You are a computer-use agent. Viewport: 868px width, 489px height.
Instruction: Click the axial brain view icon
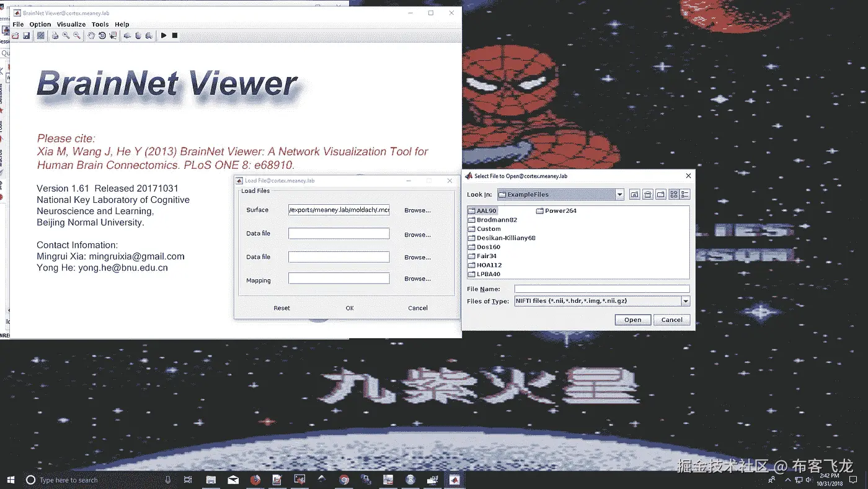[x=138, y=36]
